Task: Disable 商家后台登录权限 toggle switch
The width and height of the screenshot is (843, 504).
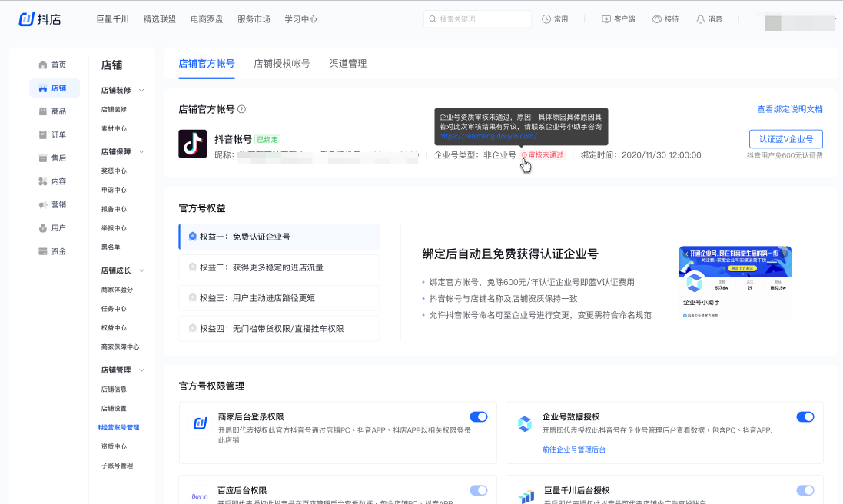Action: [478, 416]
